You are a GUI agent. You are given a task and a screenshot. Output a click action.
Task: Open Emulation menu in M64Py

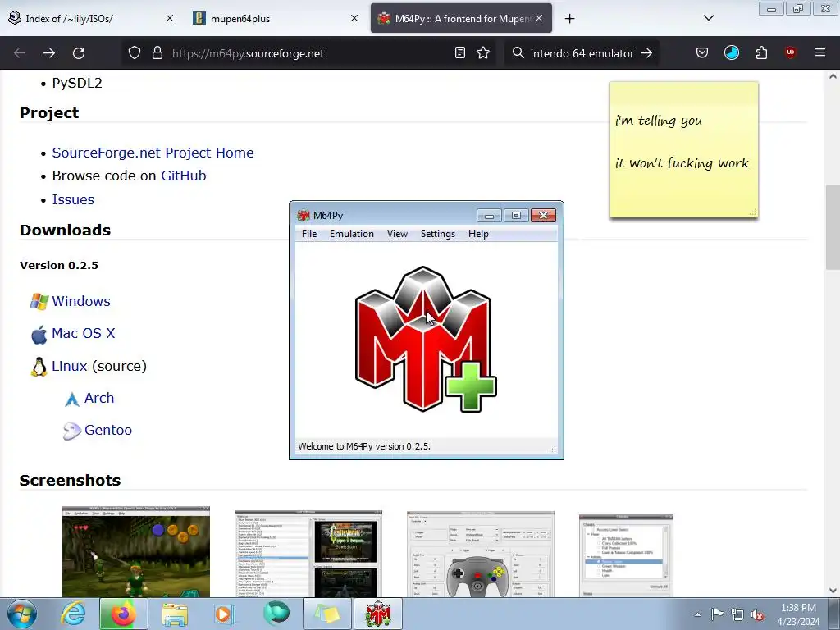click(x=351, y=234)
